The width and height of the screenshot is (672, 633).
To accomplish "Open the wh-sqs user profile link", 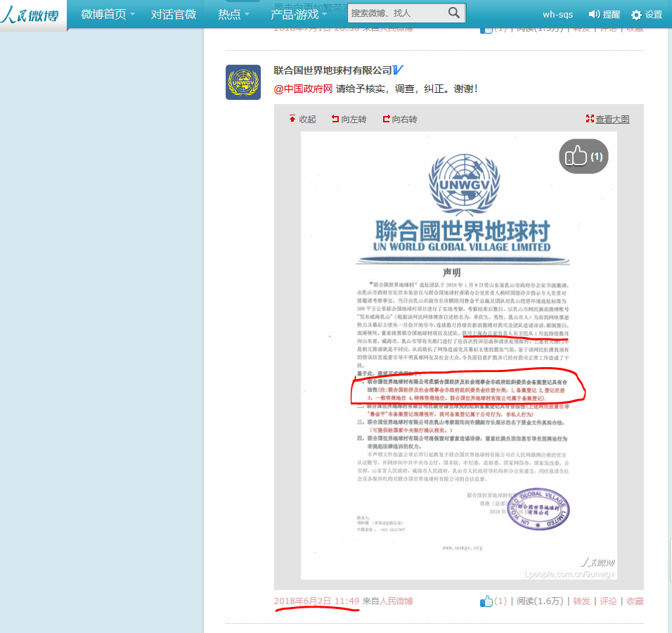I will [557, 15].
